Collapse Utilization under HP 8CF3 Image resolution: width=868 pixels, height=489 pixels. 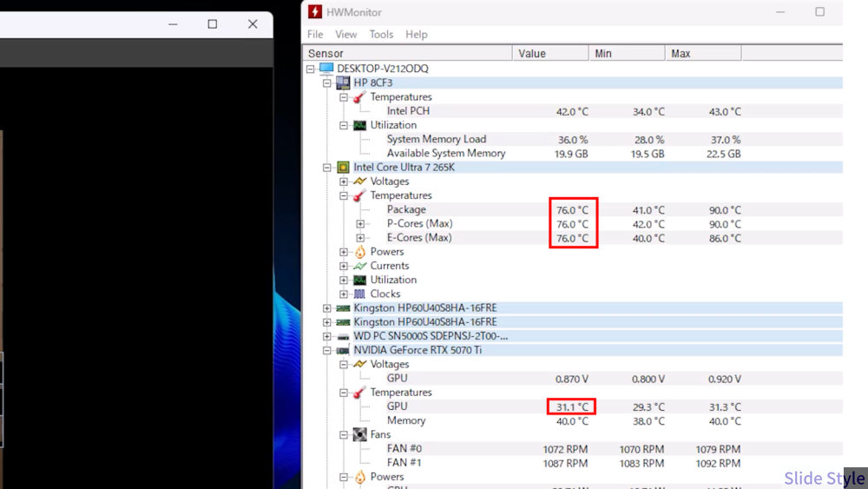pos(344,125)
